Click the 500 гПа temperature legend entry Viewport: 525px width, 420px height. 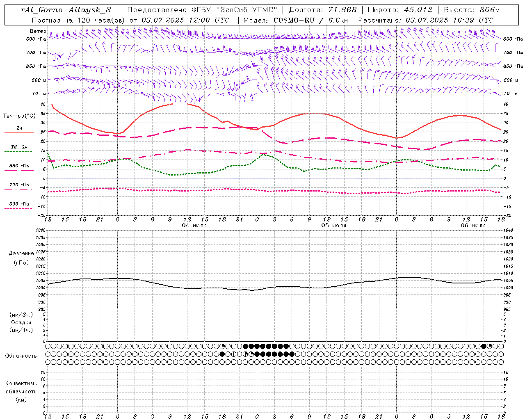point(19,204)
